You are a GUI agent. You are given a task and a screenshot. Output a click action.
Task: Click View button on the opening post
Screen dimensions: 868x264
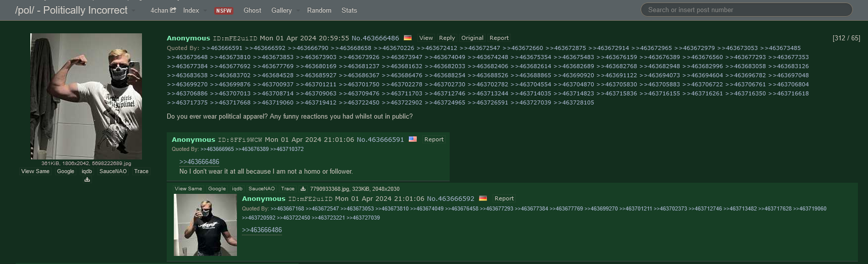point(426,38)
